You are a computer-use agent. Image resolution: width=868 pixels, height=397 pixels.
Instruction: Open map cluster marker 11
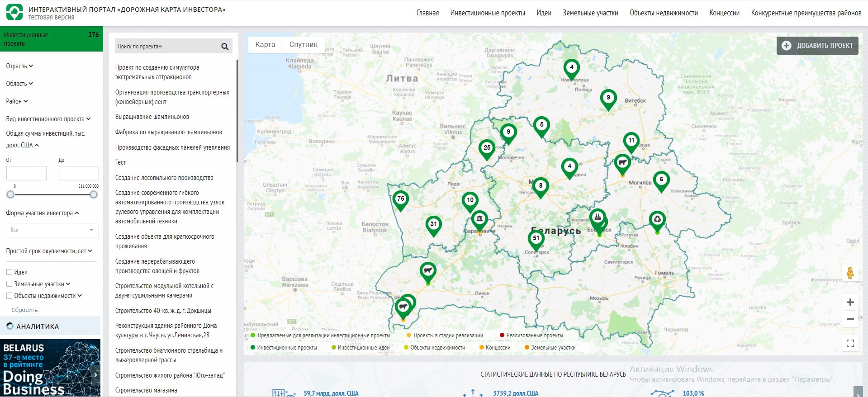click(631, 142)
